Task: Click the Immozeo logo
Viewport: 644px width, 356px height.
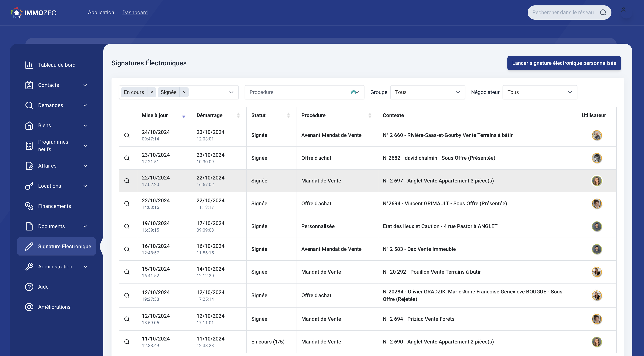Action: (x=34, y=13)
